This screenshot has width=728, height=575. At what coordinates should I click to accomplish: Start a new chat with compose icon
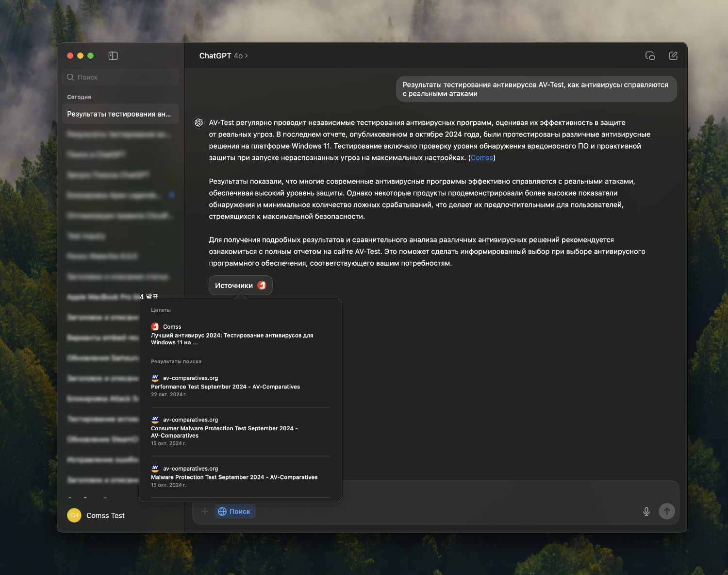point(673,56)
